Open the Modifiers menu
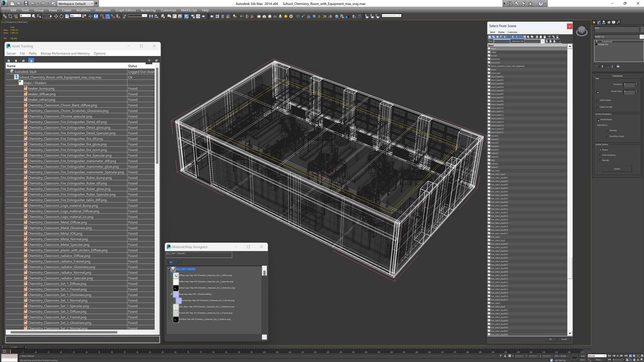 point(83,10)
